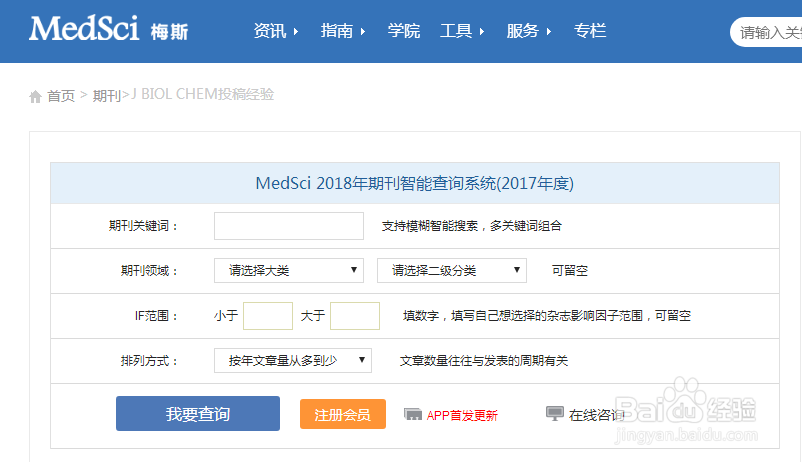Open the 专栏 page
The width and height of the screenshot is (802, 462).
pyautogui.click(x=590, y=31)
